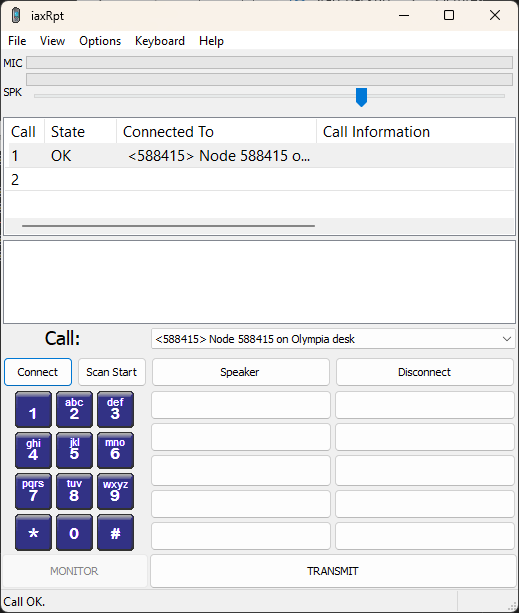519x613 pixels.
Task: Activate the TRANSMIT button
Action: pos(333,571)
